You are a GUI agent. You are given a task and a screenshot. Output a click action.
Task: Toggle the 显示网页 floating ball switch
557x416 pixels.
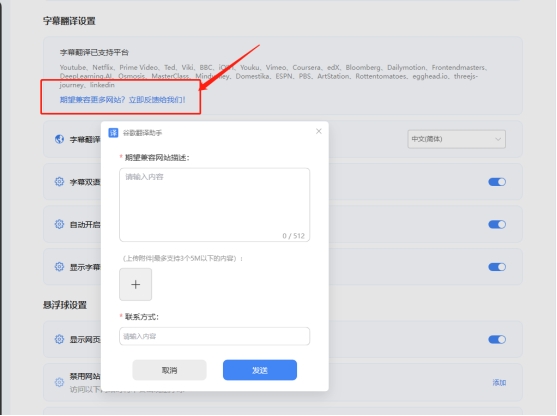[497, 340]
